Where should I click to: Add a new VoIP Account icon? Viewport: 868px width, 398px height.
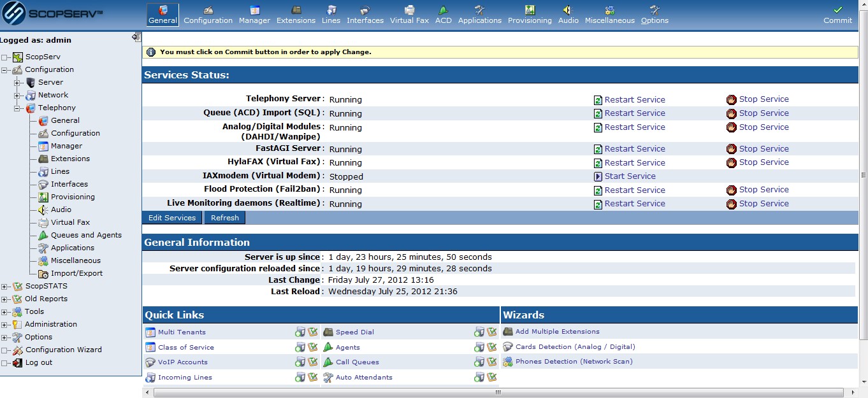point(300,362)
